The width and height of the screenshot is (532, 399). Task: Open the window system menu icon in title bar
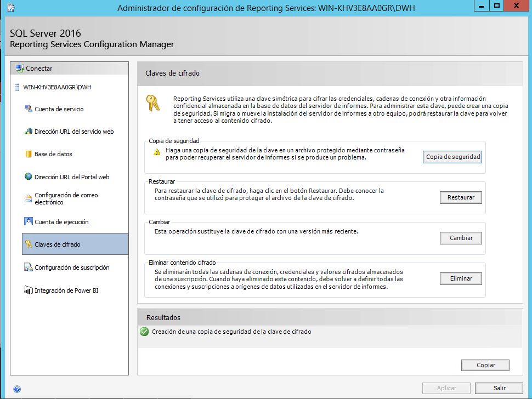pyautogui.click(x=11, y=8)
